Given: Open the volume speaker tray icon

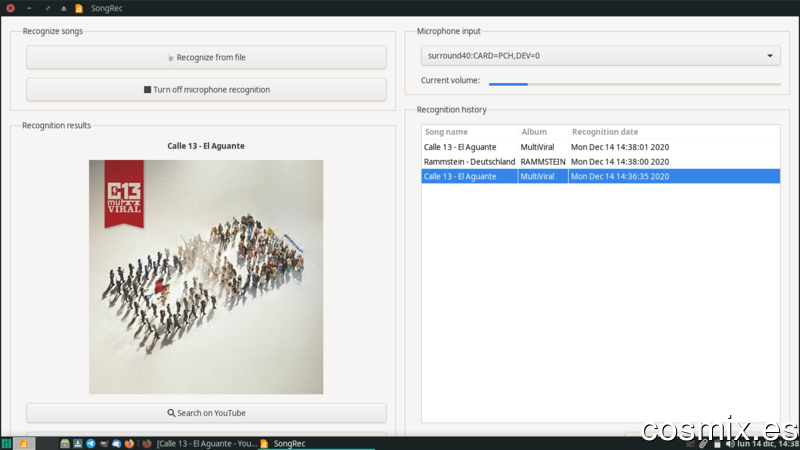Looking at the screenshot, I should 730,444.
